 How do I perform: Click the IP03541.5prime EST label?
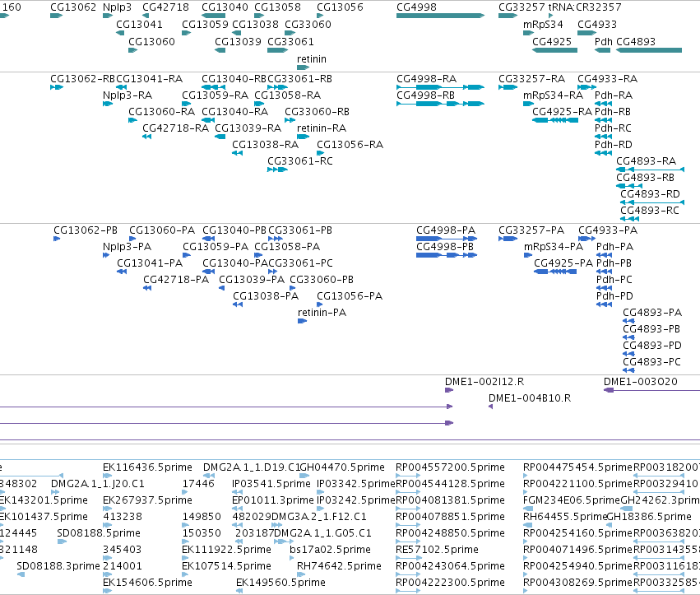coord(271,484)
